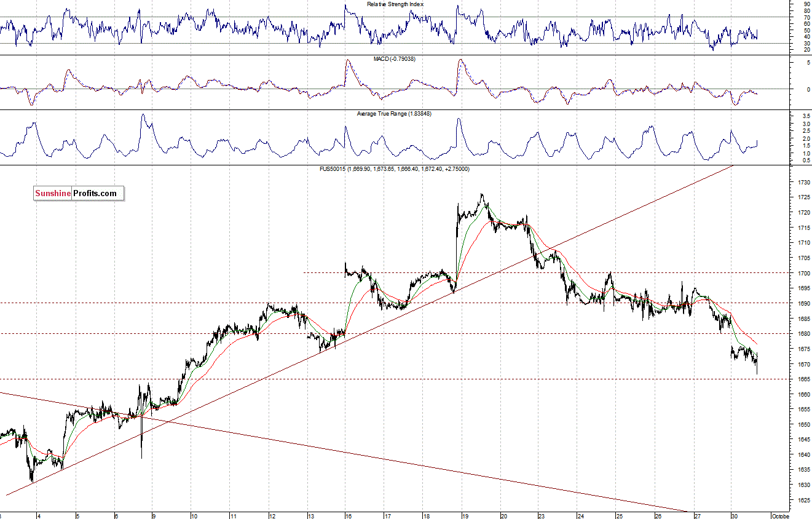Select the 1690 price axis label
The width and height of the screenshot is (812, 519).
coord(803,304)
